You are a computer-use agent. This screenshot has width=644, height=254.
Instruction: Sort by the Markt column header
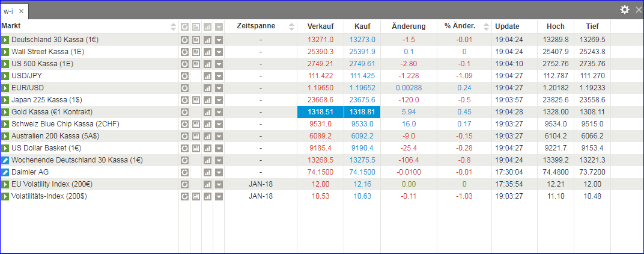pyautogui.click(x=12, y=26)
